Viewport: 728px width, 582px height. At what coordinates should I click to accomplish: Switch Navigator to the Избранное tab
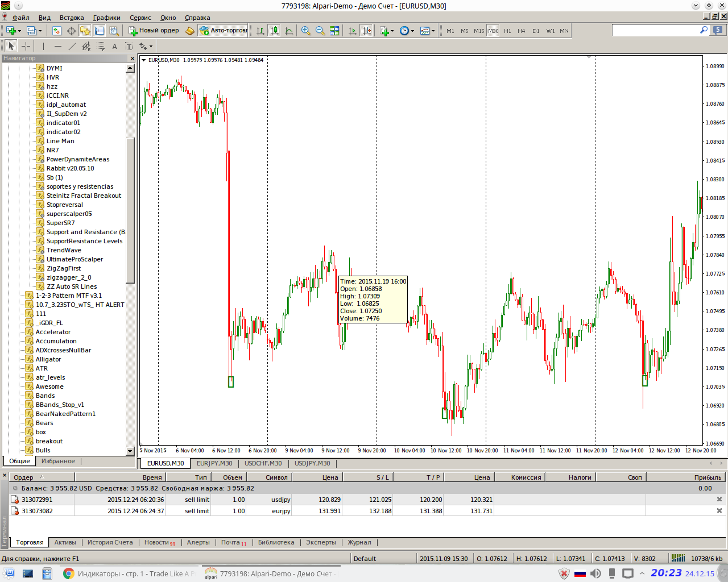(x=58, y=461)
